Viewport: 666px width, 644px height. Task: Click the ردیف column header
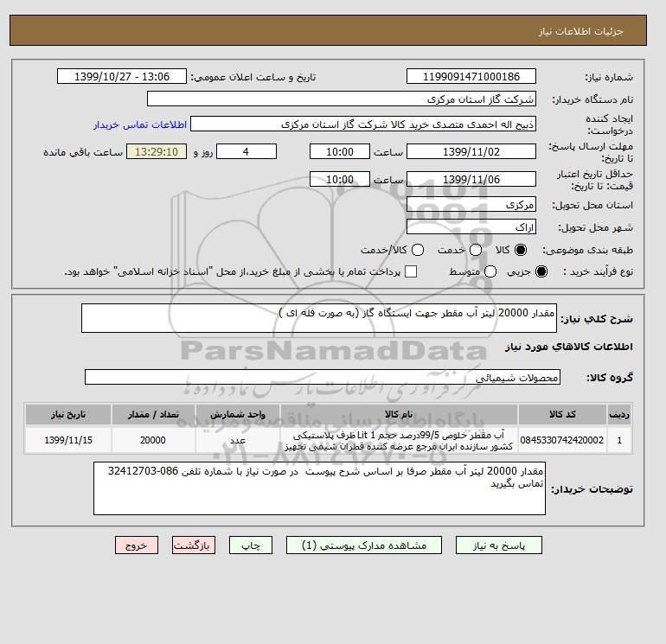coord(619,414)
